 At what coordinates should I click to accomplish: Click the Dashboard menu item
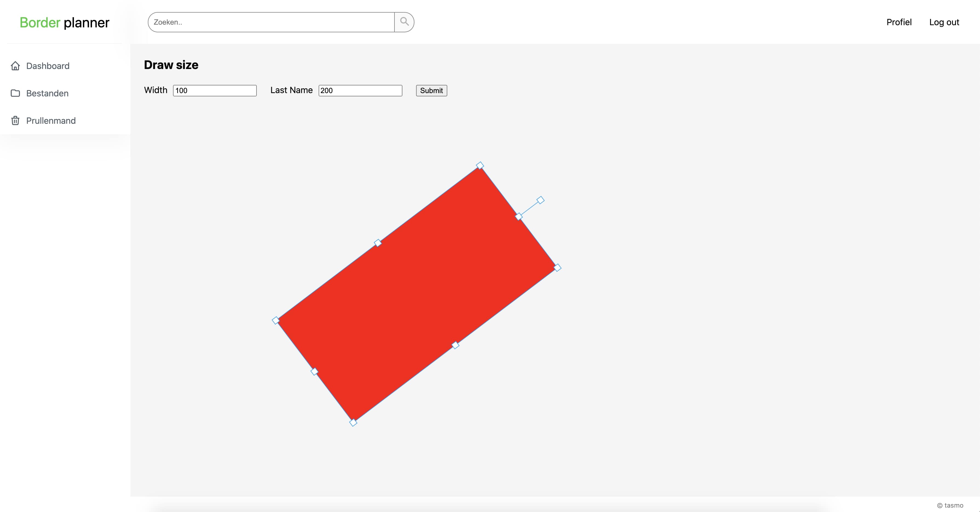tap(47, 65)
